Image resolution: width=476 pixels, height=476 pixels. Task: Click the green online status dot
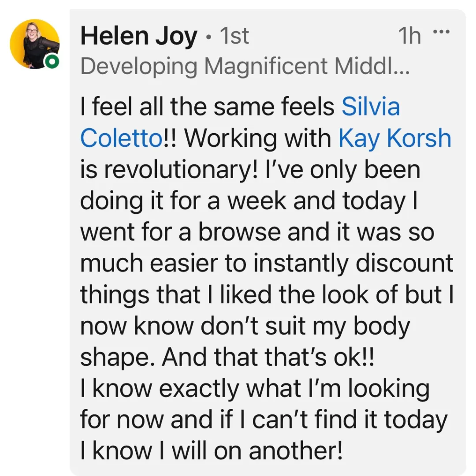[52, 62]
